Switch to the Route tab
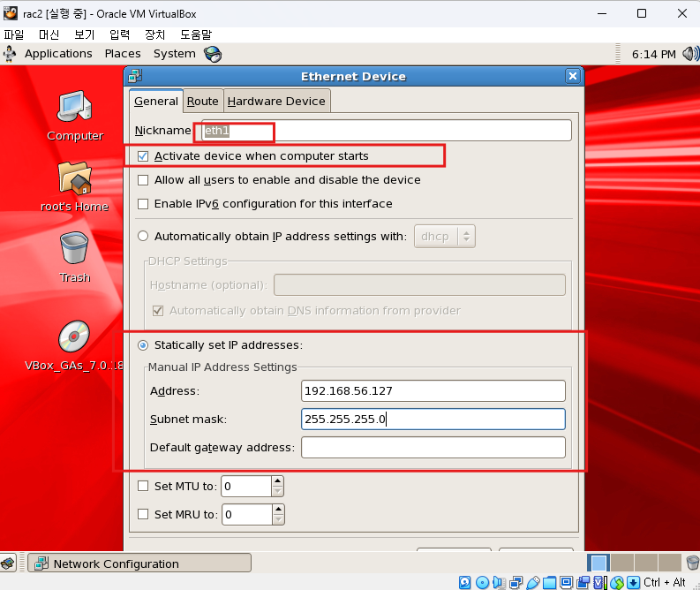Screen dimensions: 700x590 point(203,102)
